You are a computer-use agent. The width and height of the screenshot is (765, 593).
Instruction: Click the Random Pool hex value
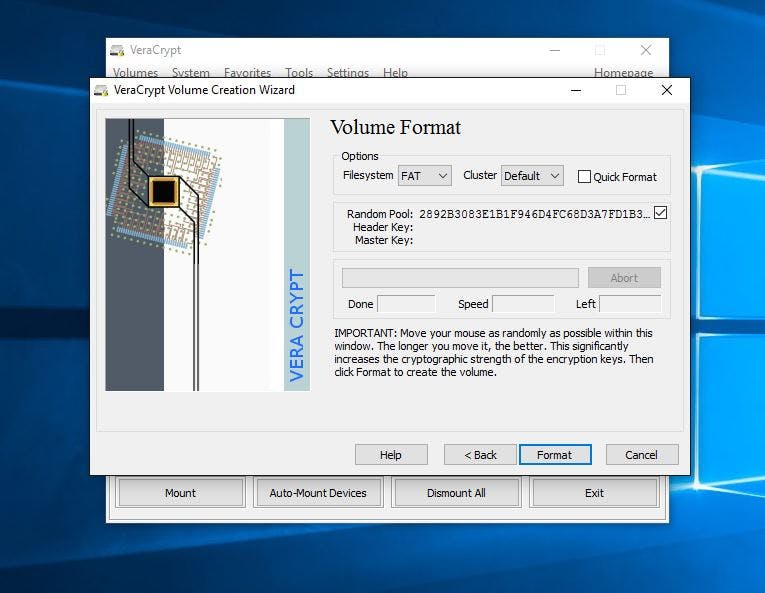[534, 214]
